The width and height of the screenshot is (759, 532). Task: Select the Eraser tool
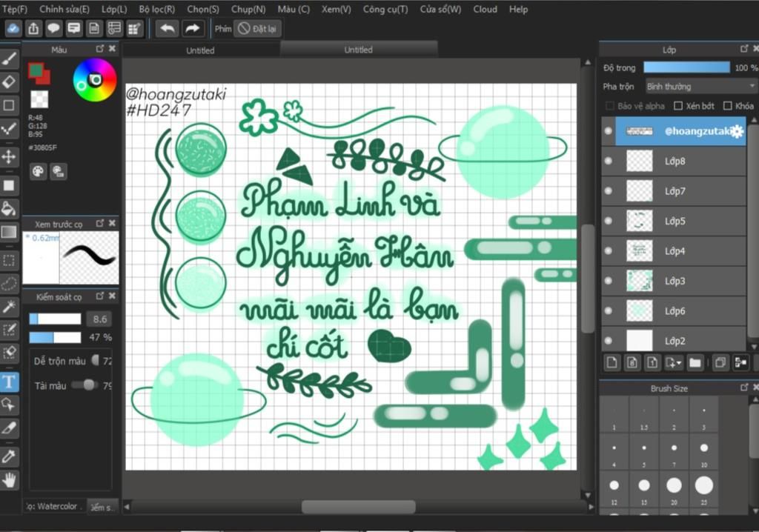click(9, 81)
